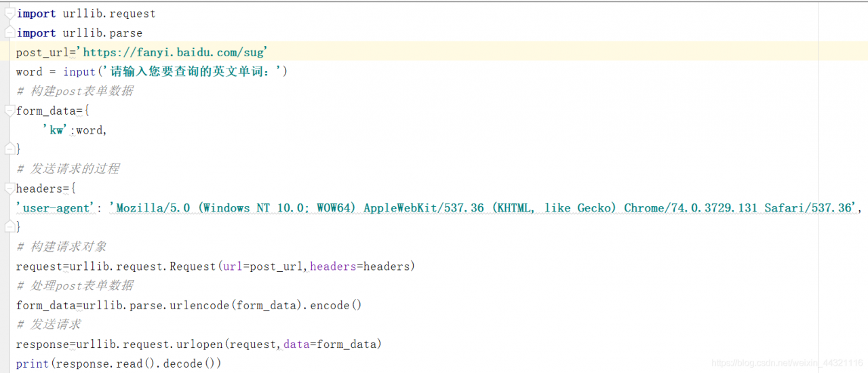Screen dimensions: 868x373
Task: Click the 'user-agent' dictionary key
Action: click(x=57, y=208)
